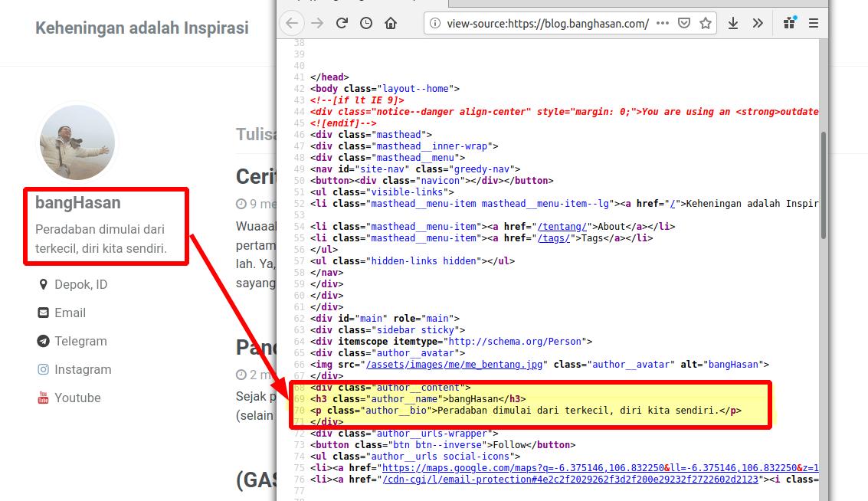Open the Firefox hamburger menu

(x=814, y=23)
